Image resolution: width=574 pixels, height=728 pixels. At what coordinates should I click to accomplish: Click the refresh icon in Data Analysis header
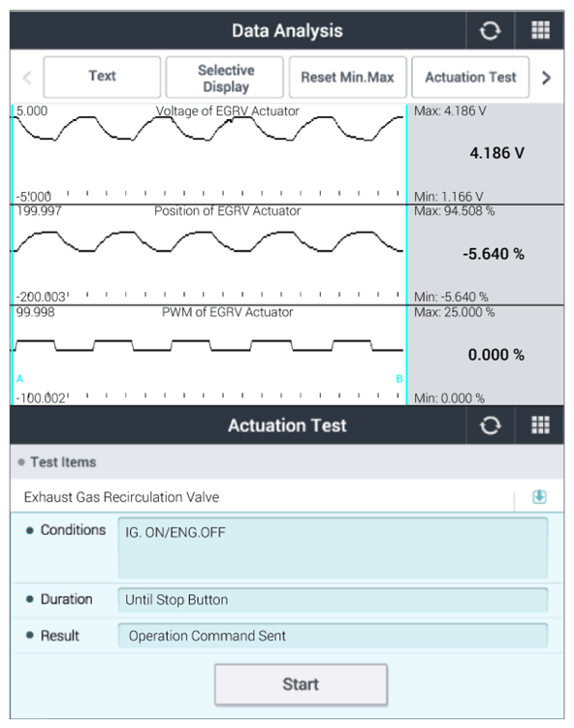click(490, 31)
